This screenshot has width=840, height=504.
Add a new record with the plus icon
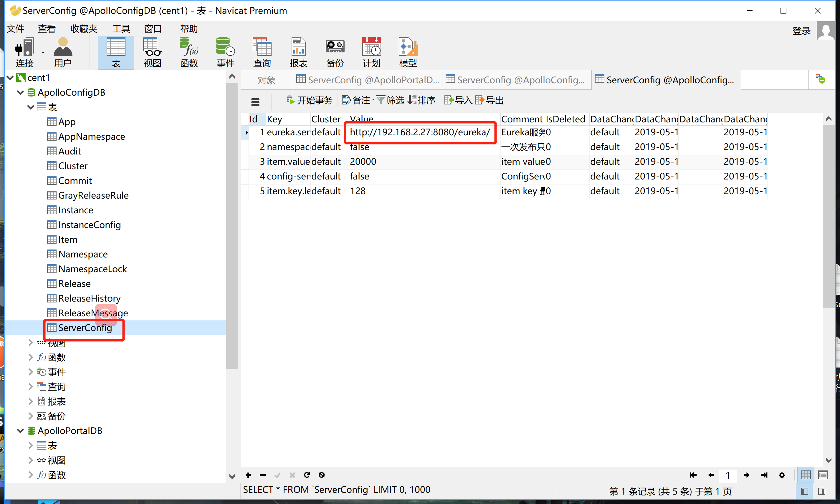248,475
